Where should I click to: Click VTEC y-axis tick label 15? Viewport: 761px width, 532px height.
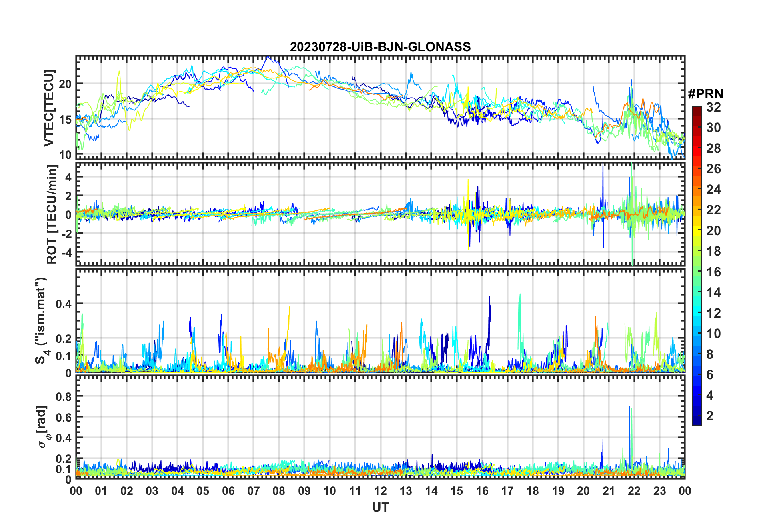(x=65, y=119)
